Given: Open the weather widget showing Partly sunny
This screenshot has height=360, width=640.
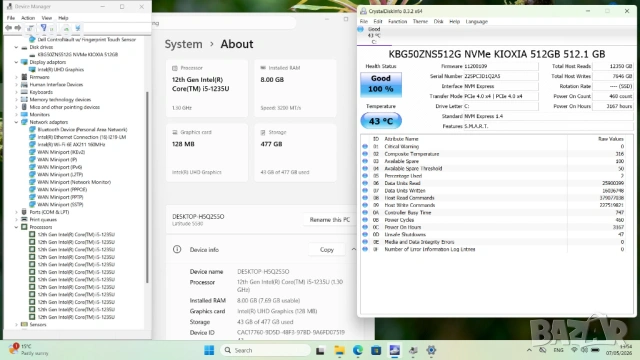Looking at the screenshot, I should (x=29, y=350).
